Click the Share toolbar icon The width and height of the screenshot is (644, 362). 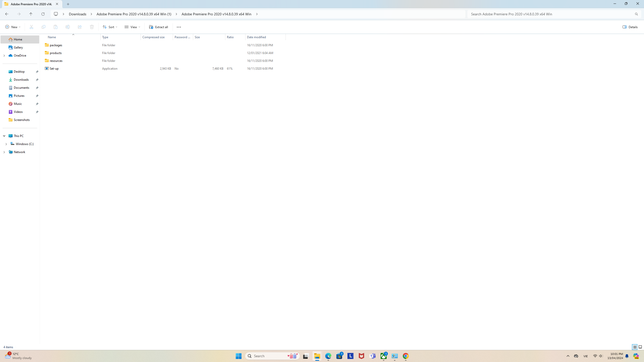(x=80, y=27)
